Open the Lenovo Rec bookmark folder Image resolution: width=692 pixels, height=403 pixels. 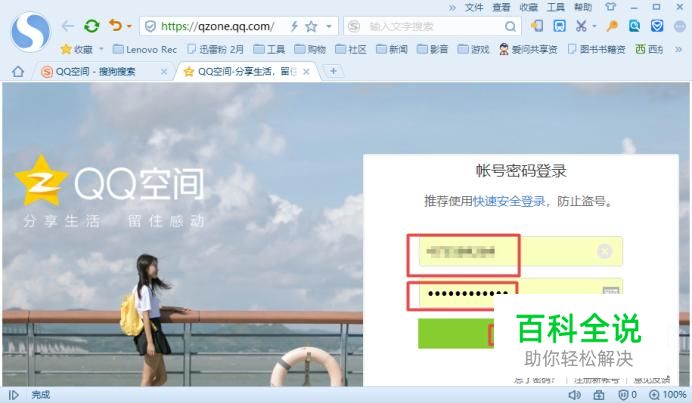(x=145, y=49)
